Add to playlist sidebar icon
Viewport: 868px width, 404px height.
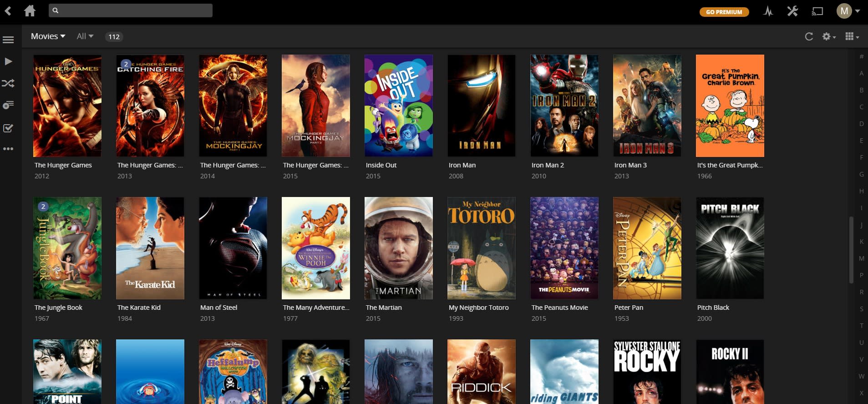click(8, 105)
